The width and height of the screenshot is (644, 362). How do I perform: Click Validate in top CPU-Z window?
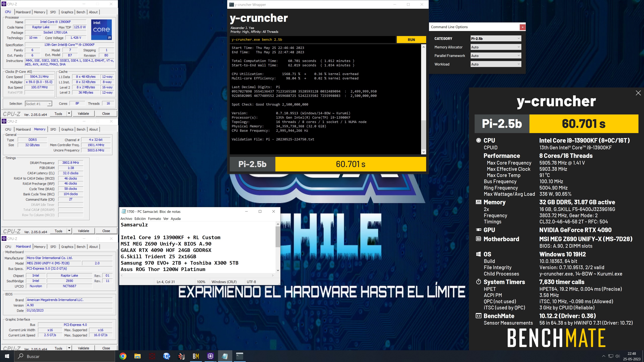[x=83, y=113]
